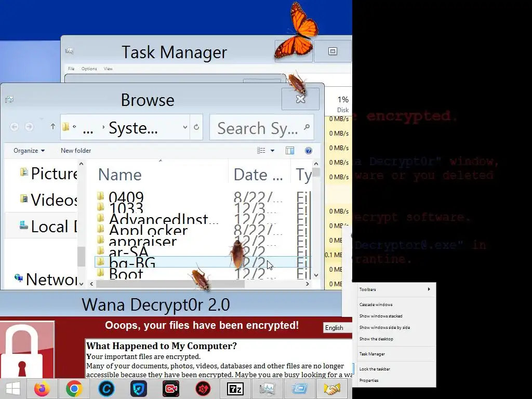This screenshot has width=532, height=399.
Task: Select the bg-BG folder
Action: point(202,262)
